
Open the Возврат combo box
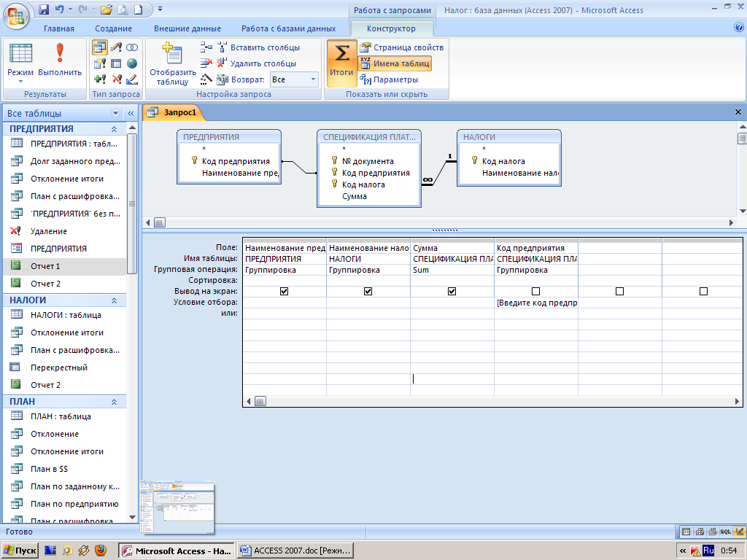coord(294,79)
